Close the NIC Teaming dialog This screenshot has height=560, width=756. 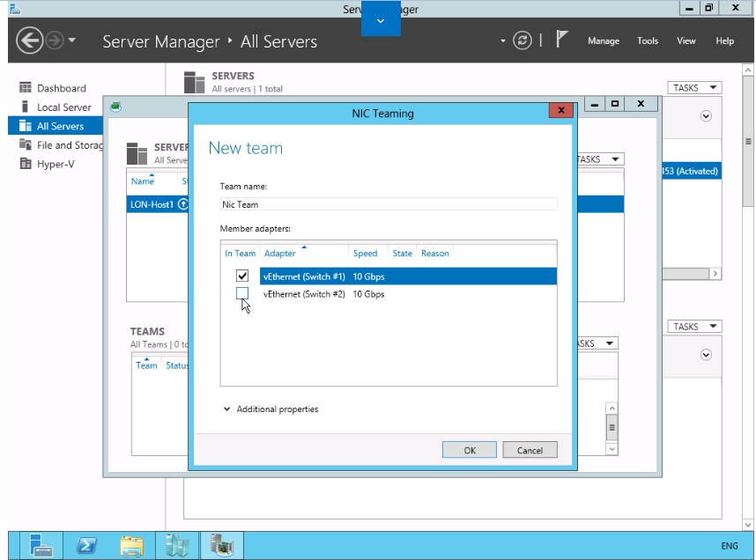(560, 110)
